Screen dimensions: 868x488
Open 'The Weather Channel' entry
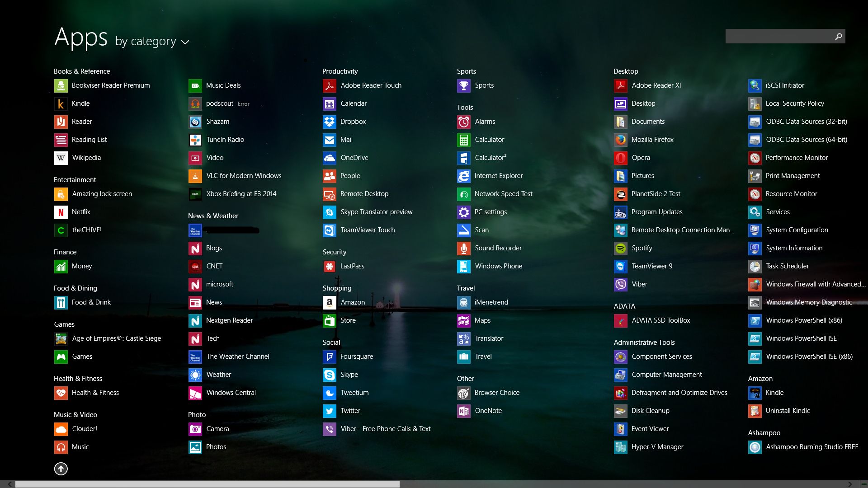(229, 357)
